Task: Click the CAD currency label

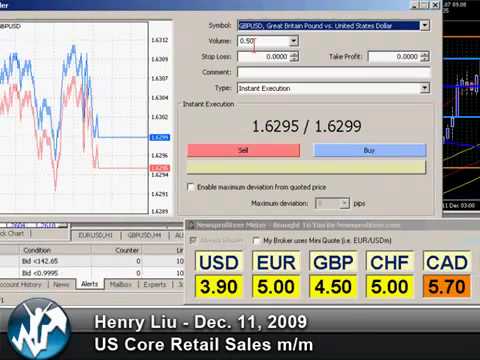Action: (x=447, y=263)
